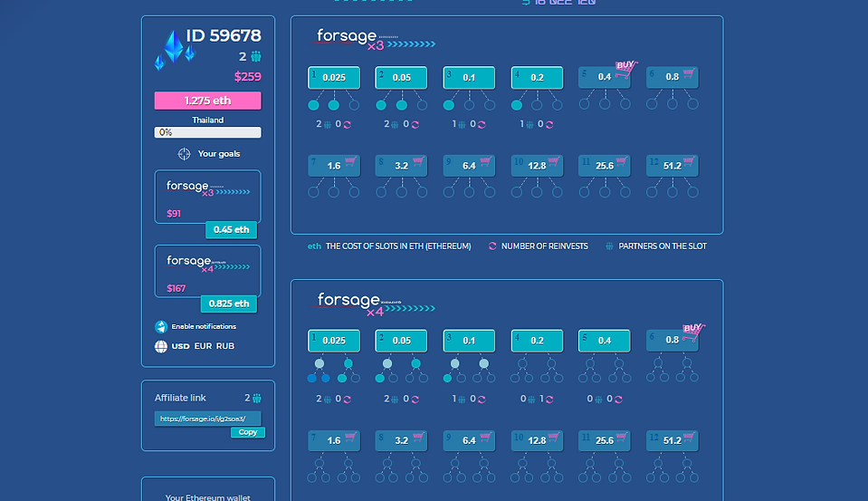Click the Your goals link

click(x=219, y=154)
